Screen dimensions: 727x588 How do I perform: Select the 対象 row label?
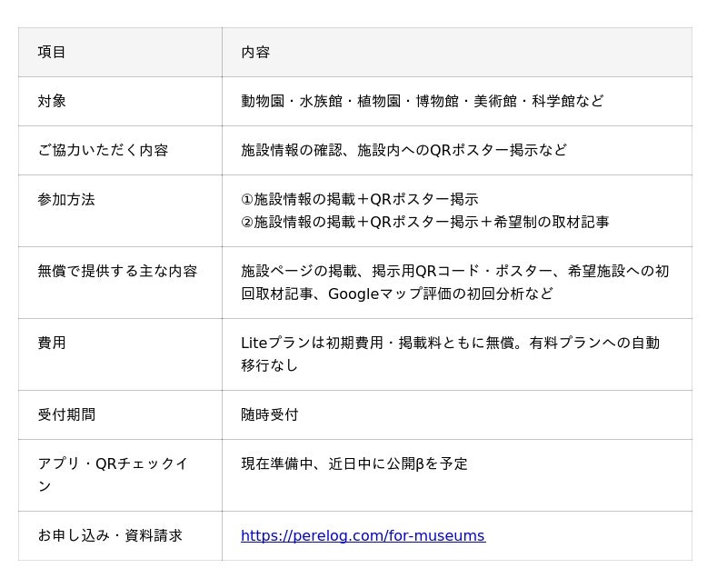tap(52, 101)
